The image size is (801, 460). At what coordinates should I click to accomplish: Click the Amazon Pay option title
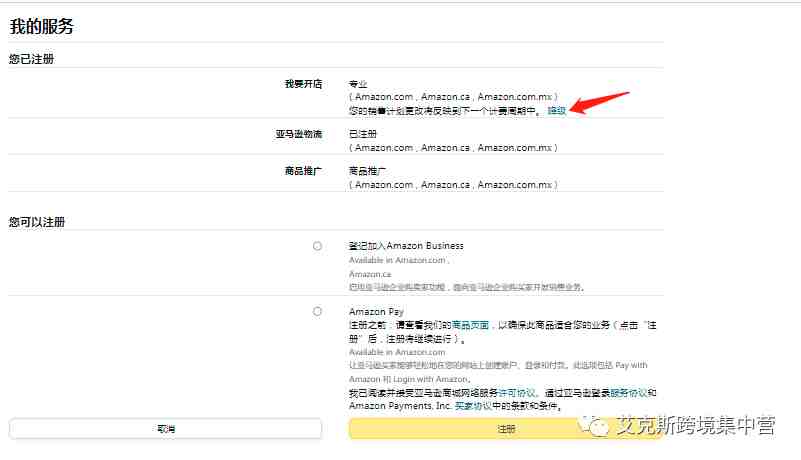[376, 311]
